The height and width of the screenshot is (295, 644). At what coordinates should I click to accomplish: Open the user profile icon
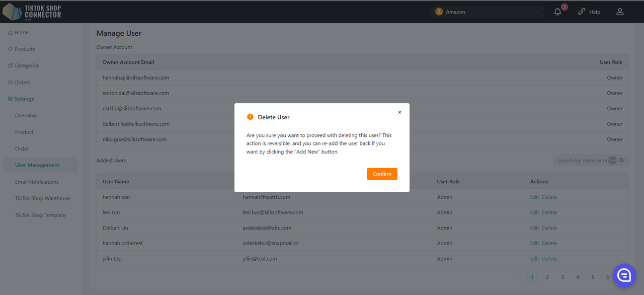click(620, 12)
